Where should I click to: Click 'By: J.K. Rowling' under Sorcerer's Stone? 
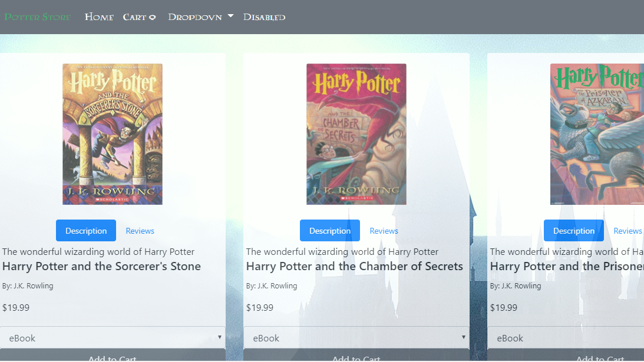(x=28, y=285)
